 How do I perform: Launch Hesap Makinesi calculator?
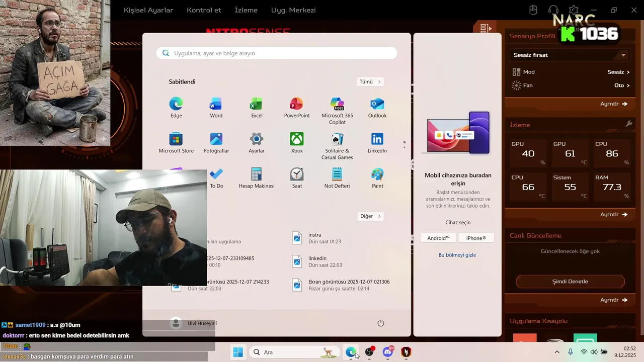(257, 178)
